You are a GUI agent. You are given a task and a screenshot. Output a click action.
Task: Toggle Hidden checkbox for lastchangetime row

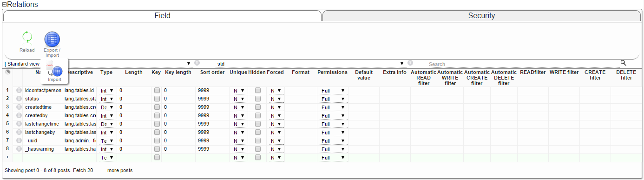(258, 124)
